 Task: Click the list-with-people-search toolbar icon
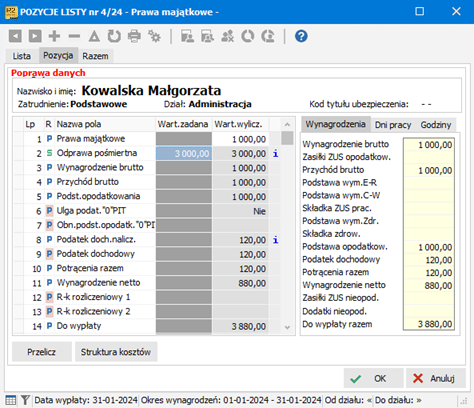pos(207,36)
